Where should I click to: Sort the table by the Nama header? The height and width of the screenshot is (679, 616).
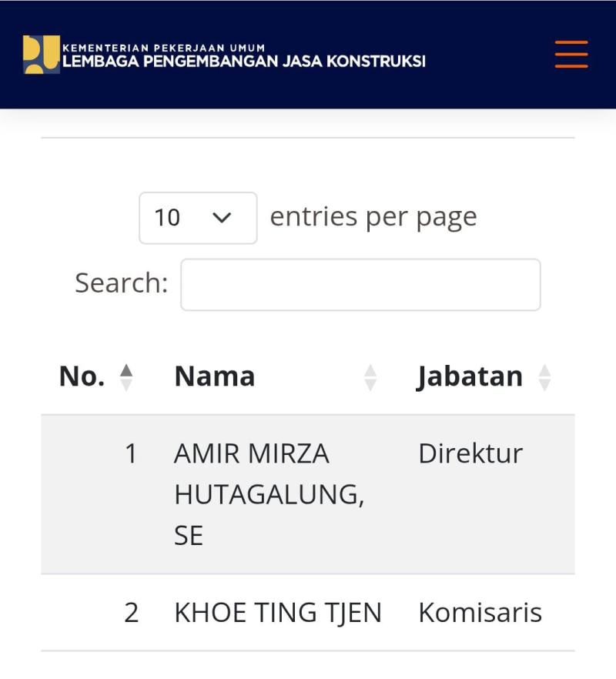215,376
